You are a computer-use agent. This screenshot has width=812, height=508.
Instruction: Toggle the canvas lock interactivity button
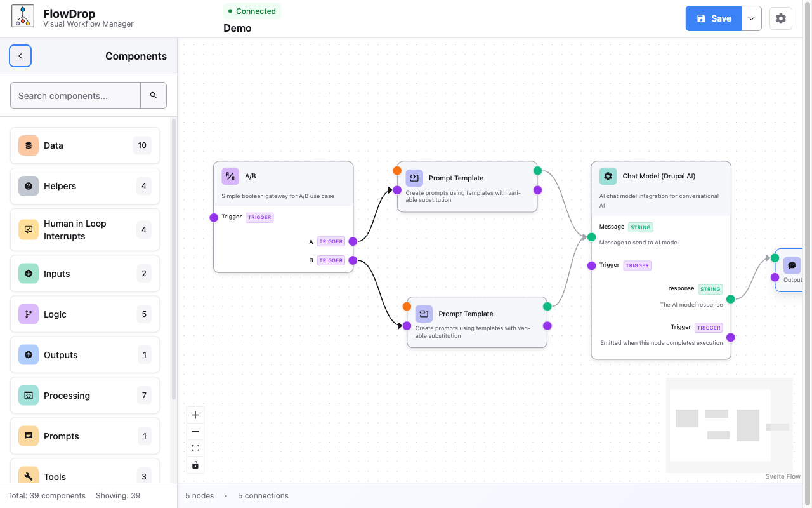(x=195, y=465)
